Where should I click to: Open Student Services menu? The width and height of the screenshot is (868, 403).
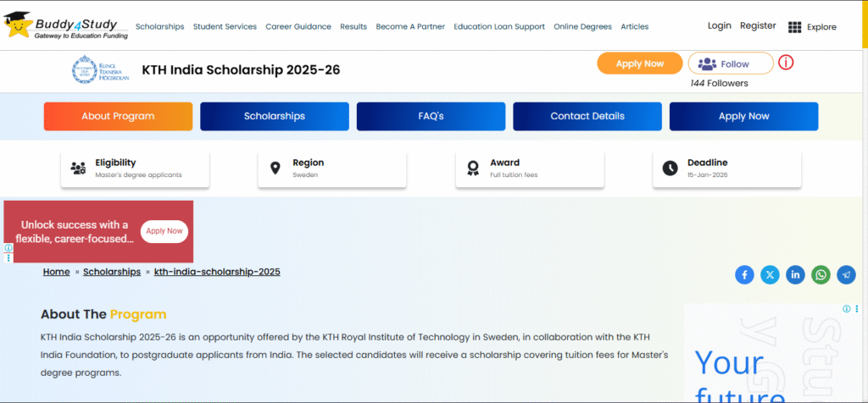[x=225, y=26]
